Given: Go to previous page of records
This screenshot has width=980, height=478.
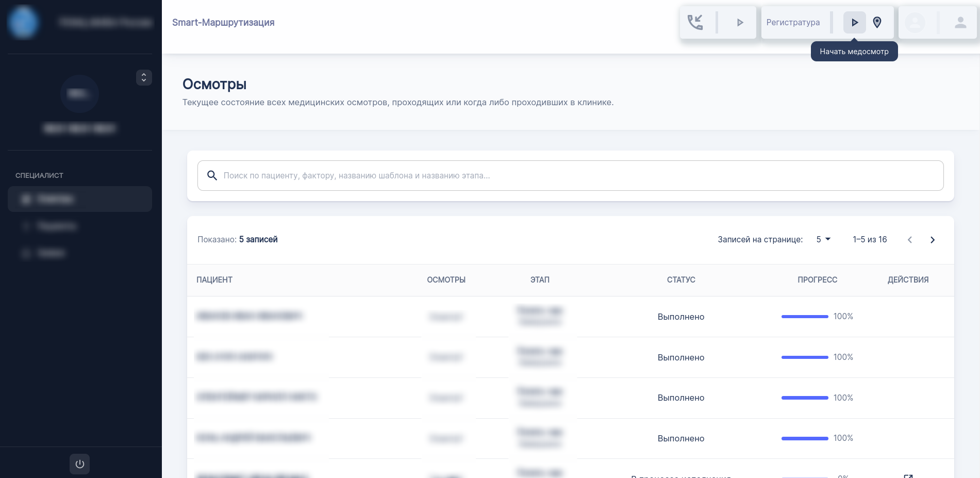Looking at the screenshot, I should pyautogui.click(x=910, y=240).
